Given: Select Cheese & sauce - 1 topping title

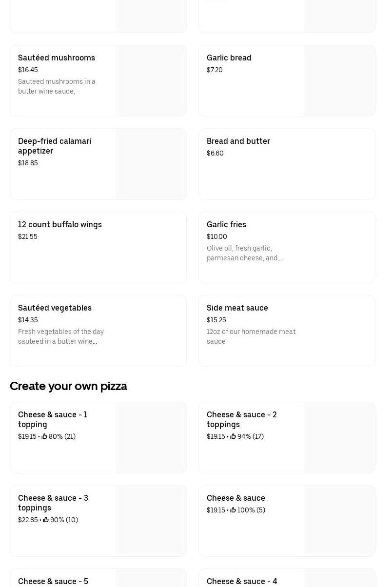Looking at the screenshot, I should [x=53, y=419].
